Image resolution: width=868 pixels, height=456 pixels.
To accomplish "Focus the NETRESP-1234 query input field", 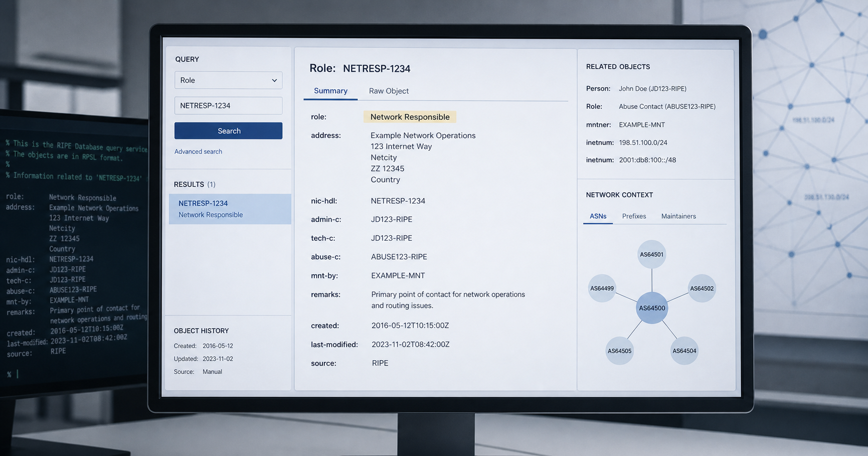I will 228,105.
